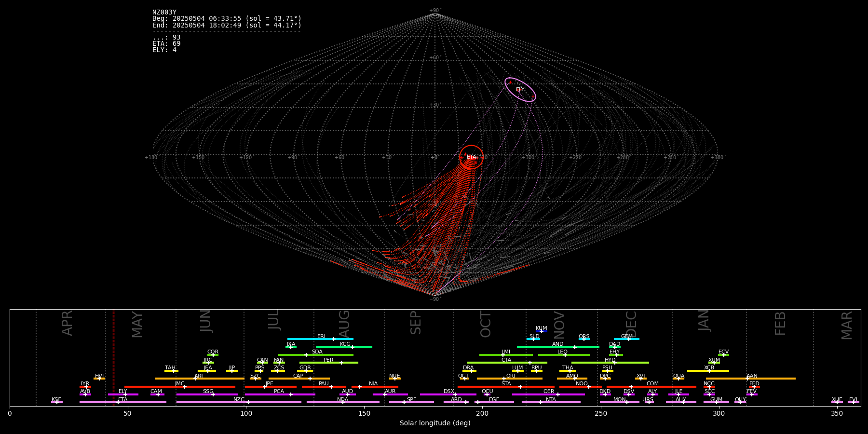Screen dimensions: 868x434
Task: Click the CAP shower label in the timeline
Action: coord(298,376)
